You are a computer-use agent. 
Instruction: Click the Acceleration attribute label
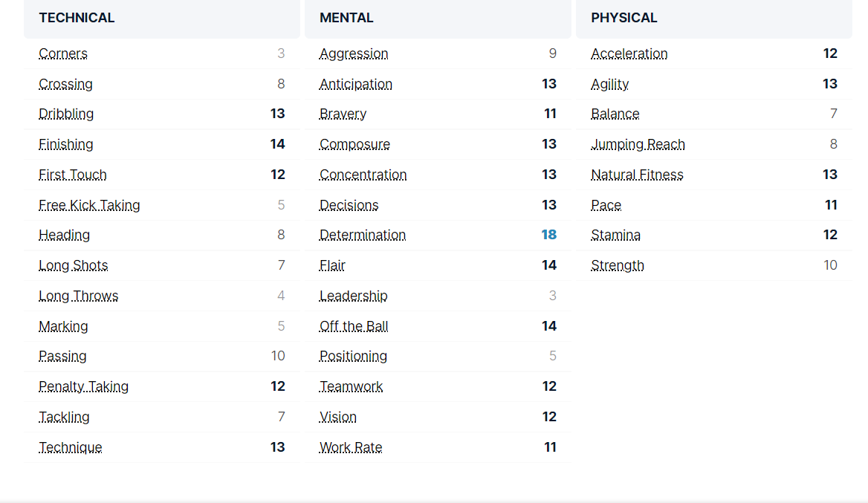[629, 53]
